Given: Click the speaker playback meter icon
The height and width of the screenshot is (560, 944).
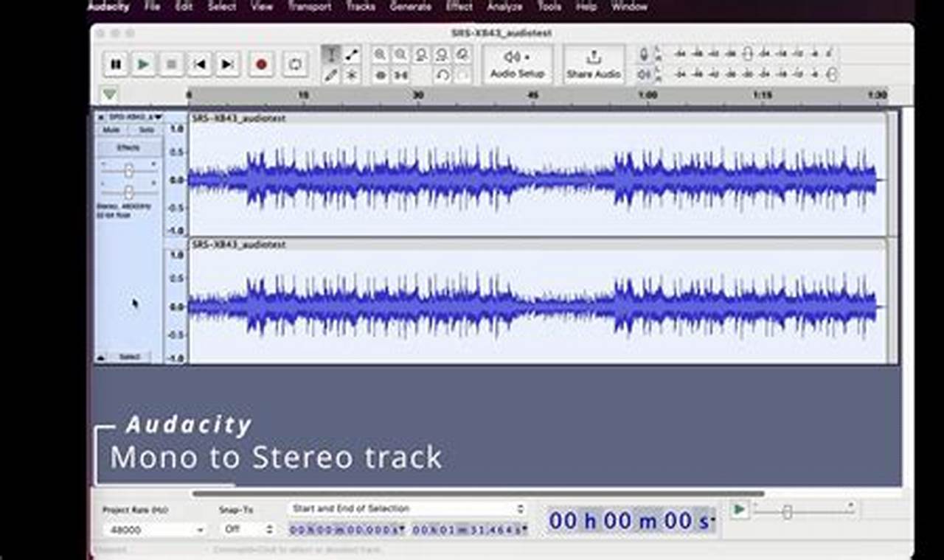Looking at the screenshot, I should pyautogui.click(x=644, y=74).
